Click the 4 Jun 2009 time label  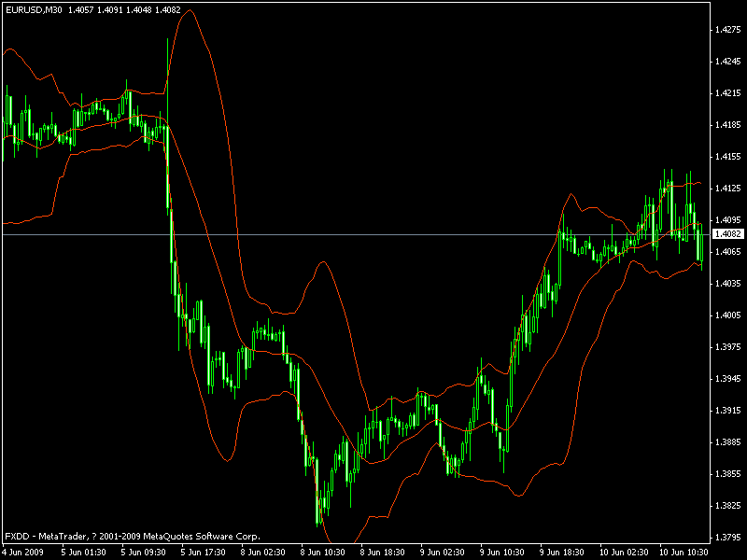22,553
